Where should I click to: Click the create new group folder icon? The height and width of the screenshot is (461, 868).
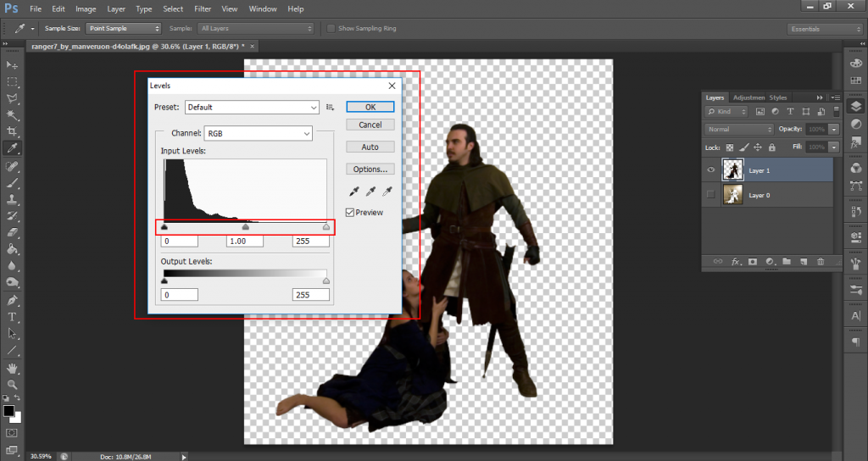click(x=787, y=261)
